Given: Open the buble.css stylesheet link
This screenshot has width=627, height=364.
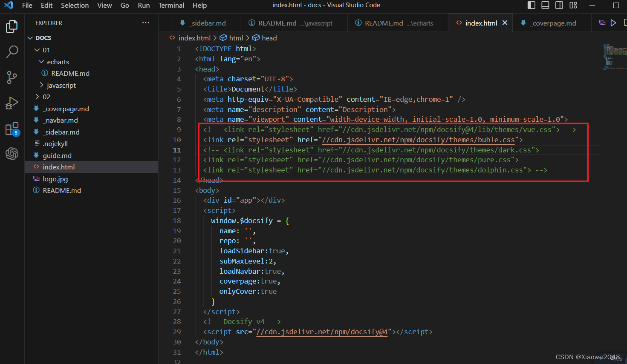Looking at the screenshot, I should [419, 140].
